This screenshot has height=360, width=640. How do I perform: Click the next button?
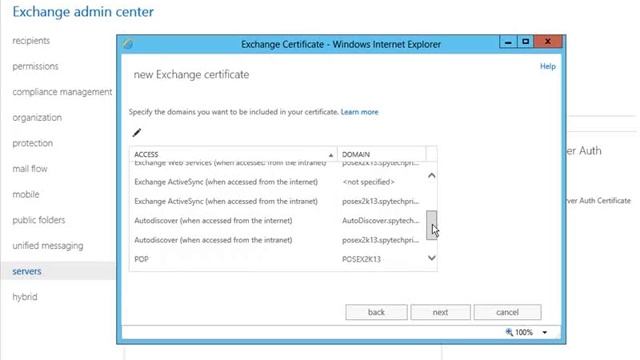coord(440,312)
